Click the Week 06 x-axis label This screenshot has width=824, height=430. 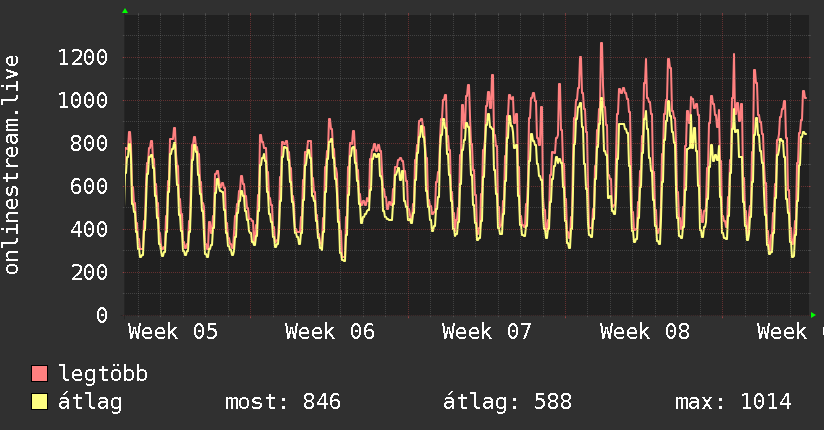[330, 332]
